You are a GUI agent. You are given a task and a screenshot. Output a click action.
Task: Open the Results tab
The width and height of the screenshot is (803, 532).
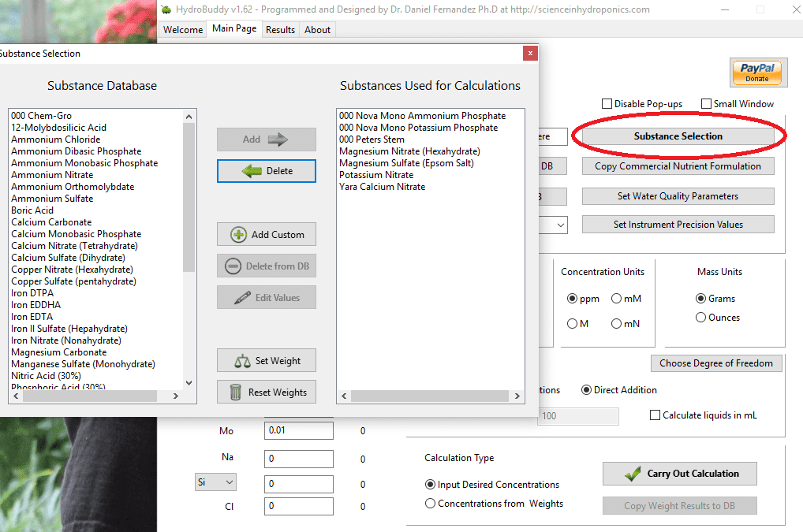280,30
